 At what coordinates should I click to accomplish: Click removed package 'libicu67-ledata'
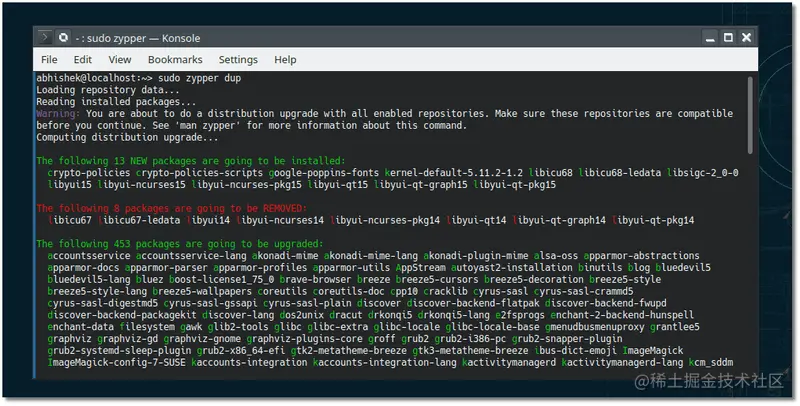click(x=138, y=220)
